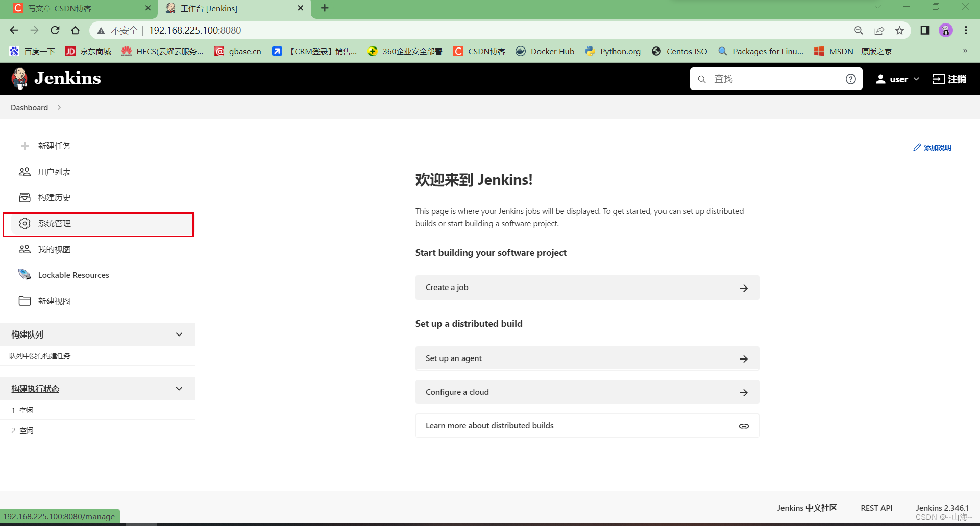
Task: Collapse the 构建执行状态 section
Action: (179, 388)
